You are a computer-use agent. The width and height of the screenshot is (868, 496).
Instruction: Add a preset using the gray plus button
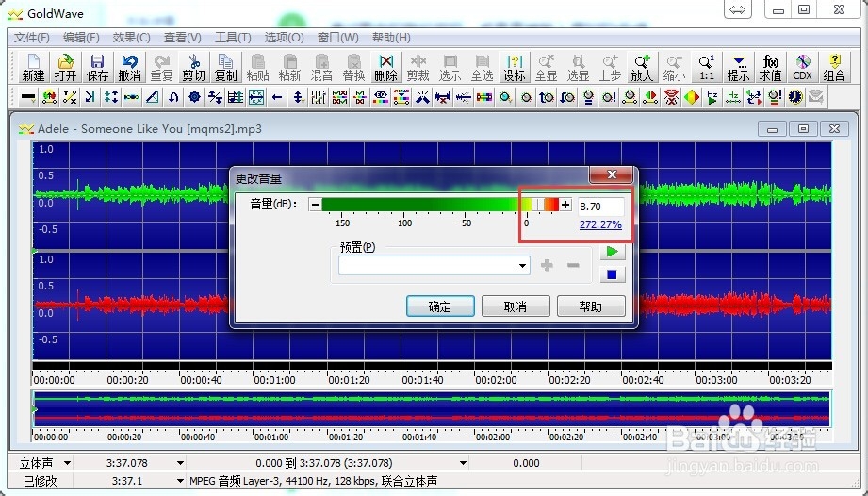547,265
